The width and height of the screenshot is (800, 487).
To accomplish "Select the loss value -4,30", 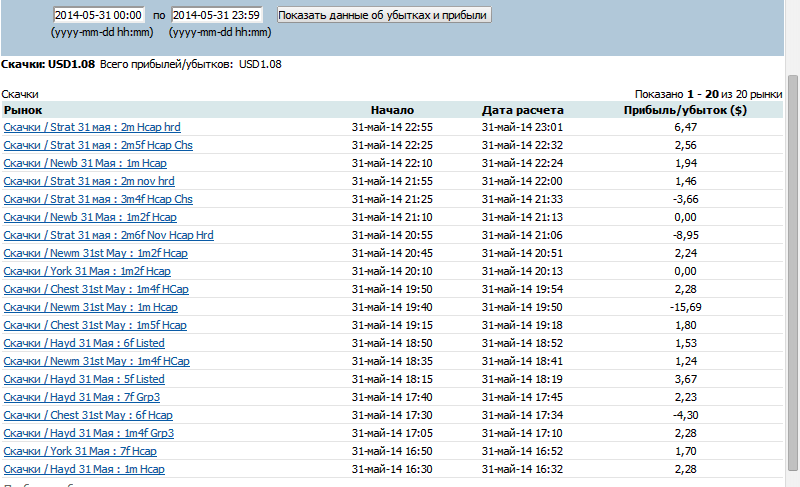I will coord(685,415).
